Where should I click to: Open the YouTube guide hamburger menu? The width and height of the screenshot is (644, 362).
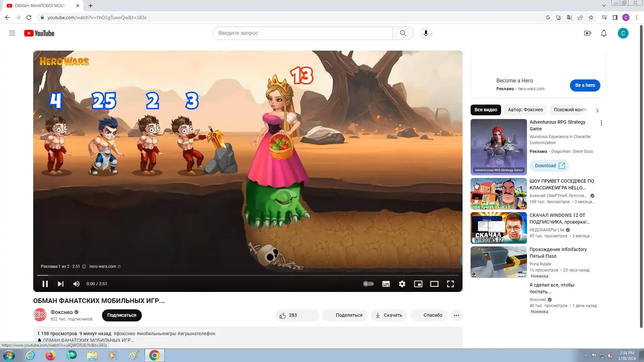(12, 33)
